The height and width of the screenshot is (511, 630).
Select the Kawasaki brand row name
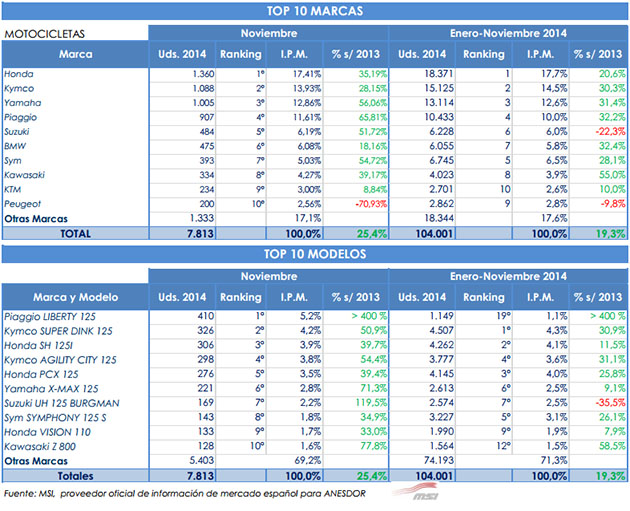[25, 175]
